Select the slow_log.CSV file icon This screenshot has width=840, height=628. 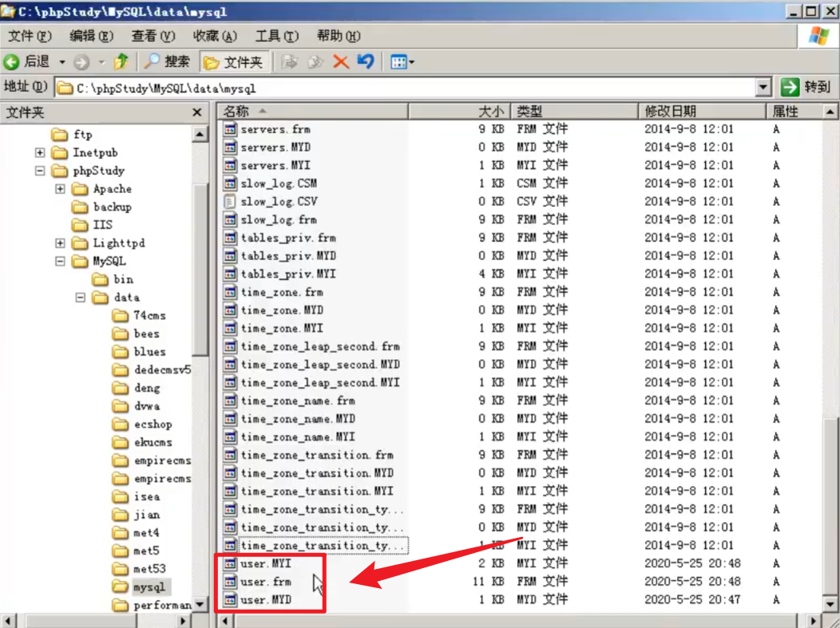coord(230,201)
